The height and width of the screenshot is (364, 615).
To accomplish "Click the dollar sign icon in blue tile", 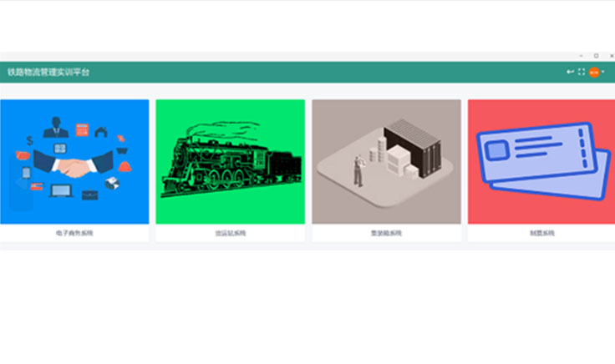I will pos(29,140).
